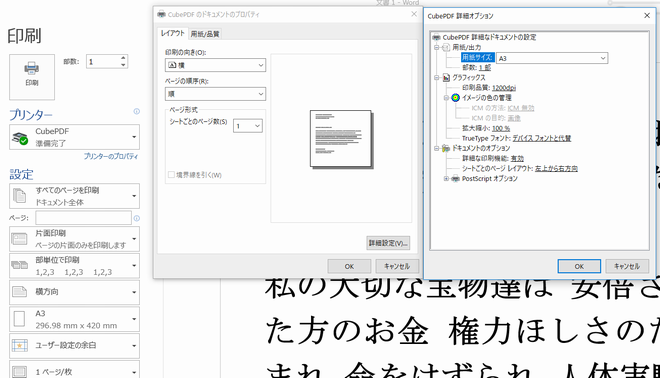Click the 部数 copies number field
Image resolution: width=660 pixels, height=378 pixels.
[103, 62]
